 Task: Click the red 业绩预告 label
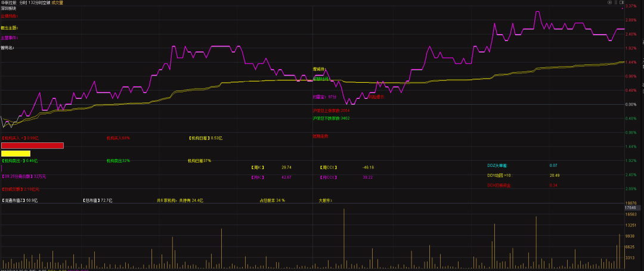(x=9, y=16)
